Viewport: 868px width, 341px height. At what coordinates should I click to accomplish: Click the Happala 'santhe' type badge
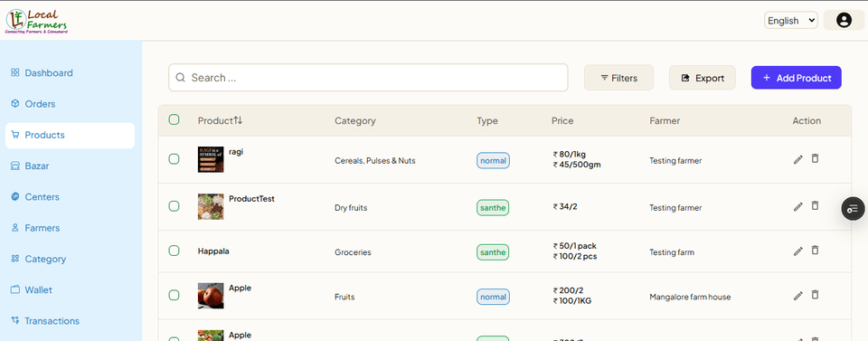pyautogui.click(x=493, y=252)
